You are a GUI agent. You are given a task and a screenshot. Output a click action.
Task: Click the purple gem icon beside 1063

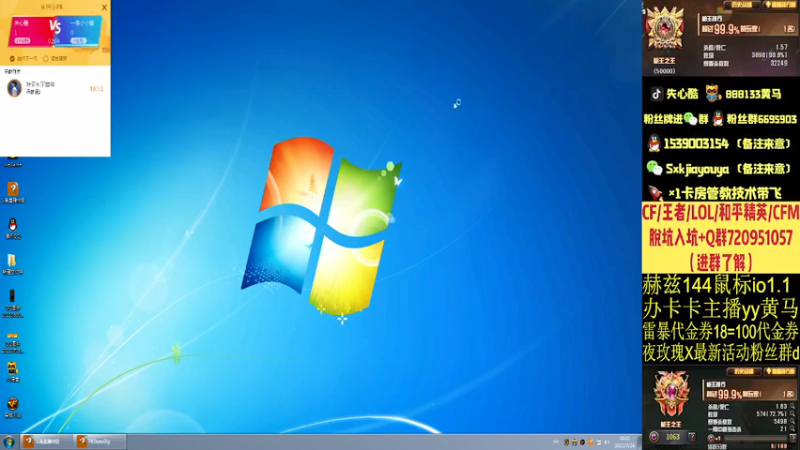(x=654, y=437)
